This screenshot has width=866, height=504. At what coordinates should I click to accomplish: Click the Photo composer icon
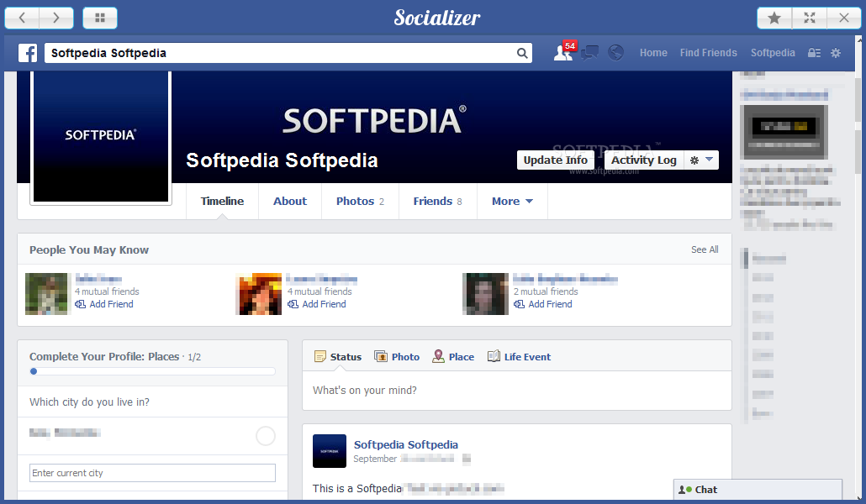[x=381, y=356]
